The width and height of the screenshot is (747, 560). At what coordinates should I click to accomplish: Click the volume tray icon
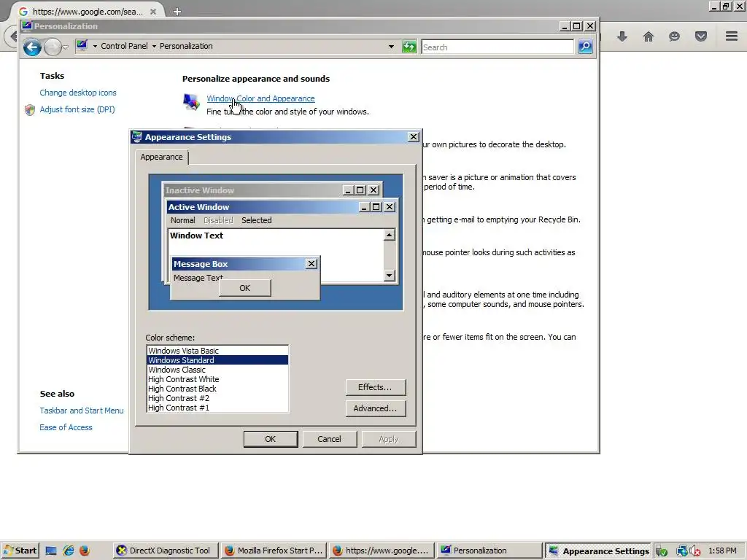pyautogui.click(x=695, y=551)
